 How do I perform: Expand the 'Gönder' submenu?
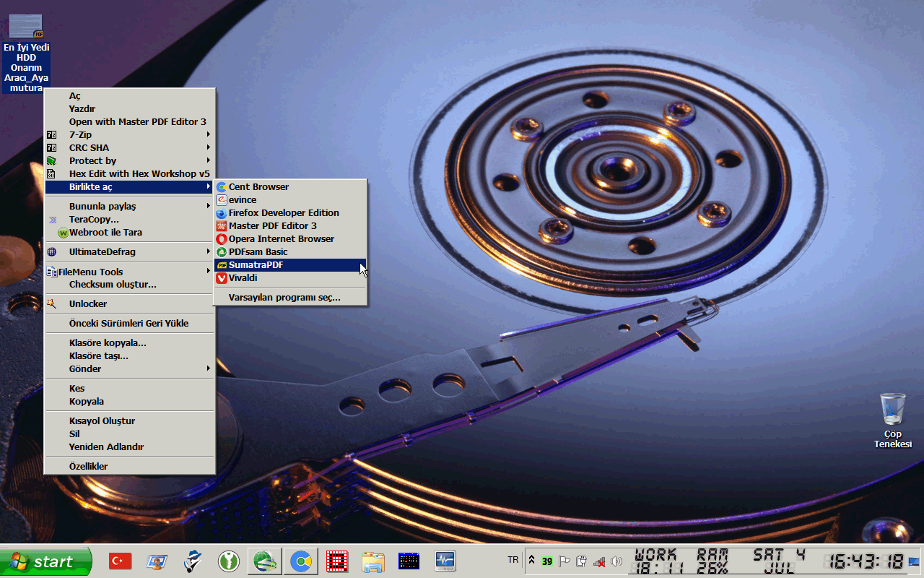130,368
